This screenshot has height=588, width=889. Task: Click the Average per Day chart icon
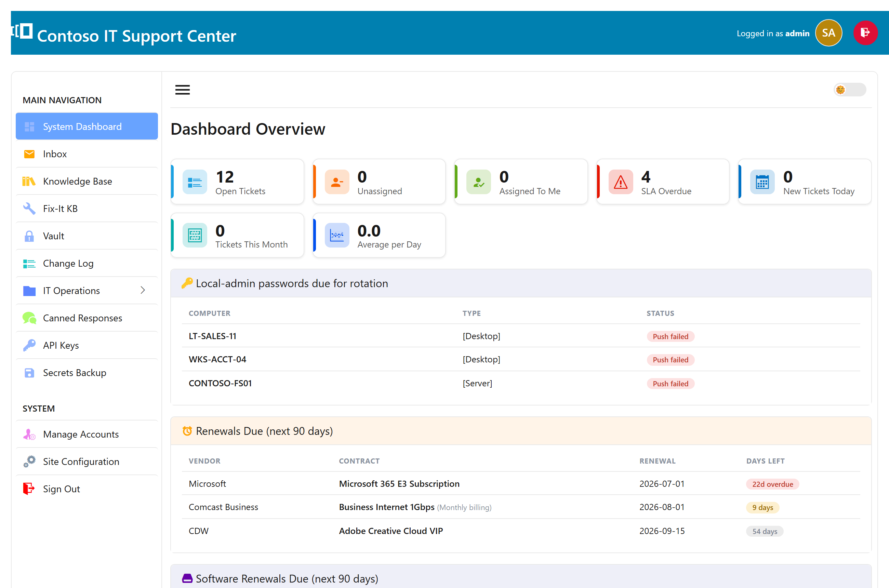click(x=337, y=236)
